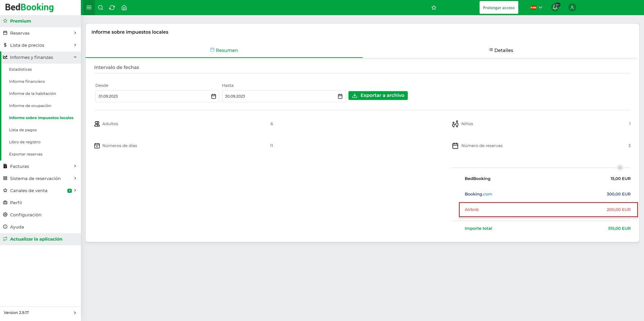The image size is (644, 321).
Task: Click the chart icon beside Informes y finanzas
Action: [5, 57]
